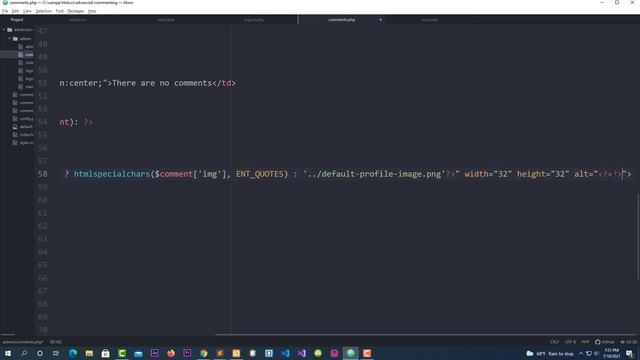640x360 pixels.
Task: Change the CRLF line ending setting
Action: click(554, 342)
